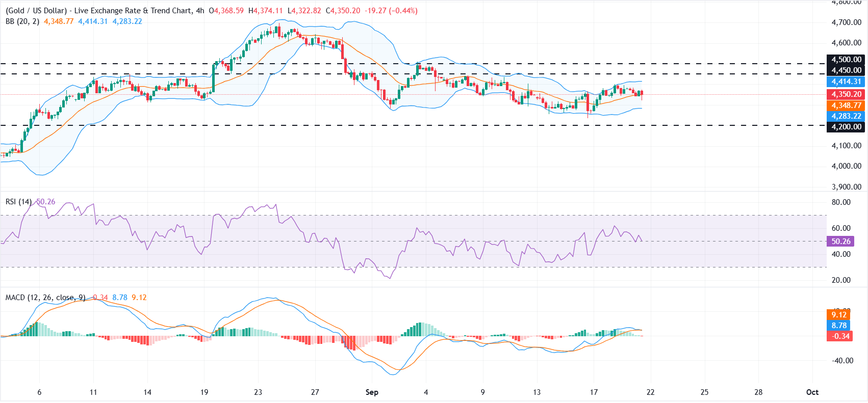Click the 4,700.00 level on price axis
This screenshot has width=868, height=403.
(x=846, y=22)
